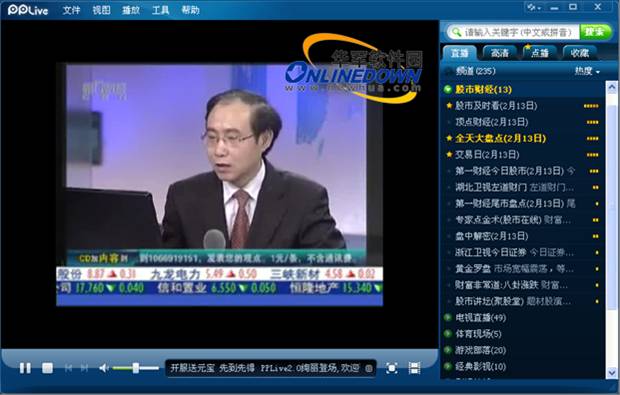Viewport: 620px width, 395px height.
Task: Click the 频道 (235) header
Action: (x=475, y=71)
